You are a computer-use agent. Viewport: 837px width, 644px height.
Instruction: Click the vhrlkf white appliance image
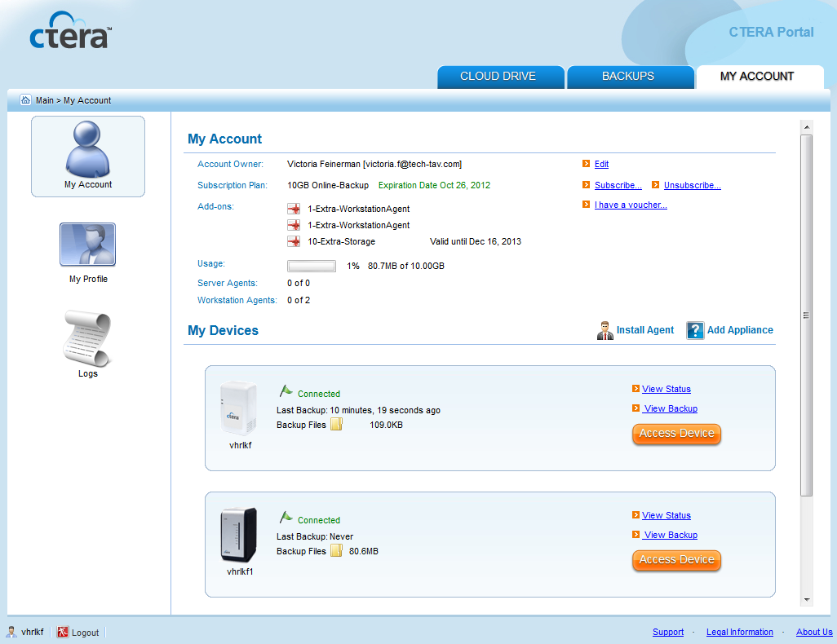238,408
